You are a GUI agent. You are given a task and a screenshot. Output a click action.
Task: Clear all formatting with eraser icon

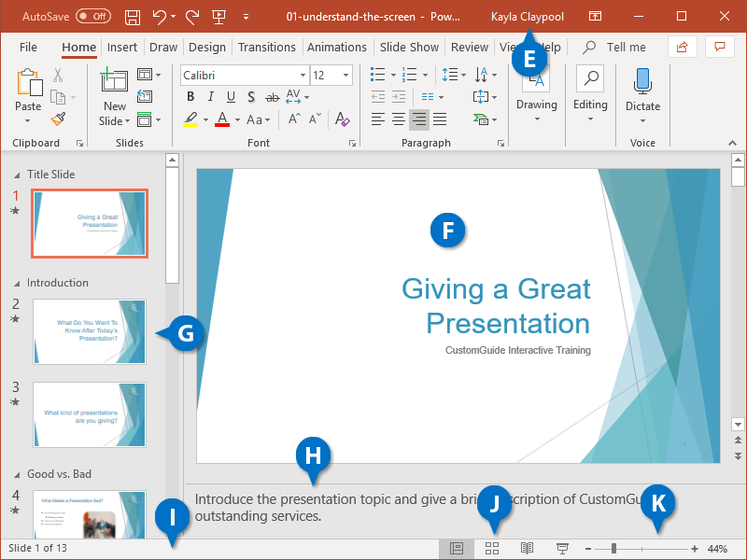(x=342, y=119)
